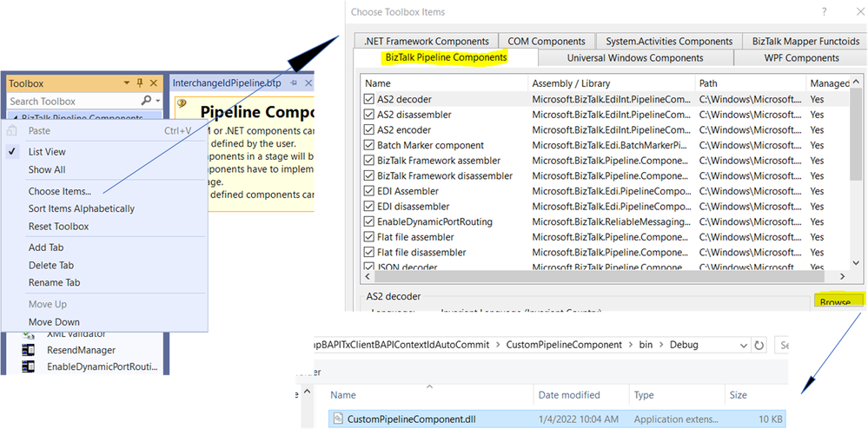868x429 pixels.
Task: Open System.Activities Components tab
Action: 669,41
